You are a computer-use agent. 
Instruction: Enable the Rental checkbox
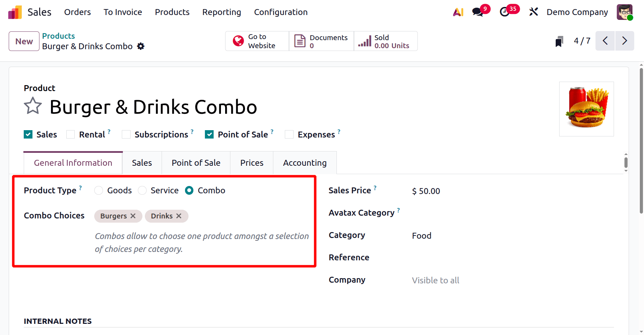click(70, 134)
